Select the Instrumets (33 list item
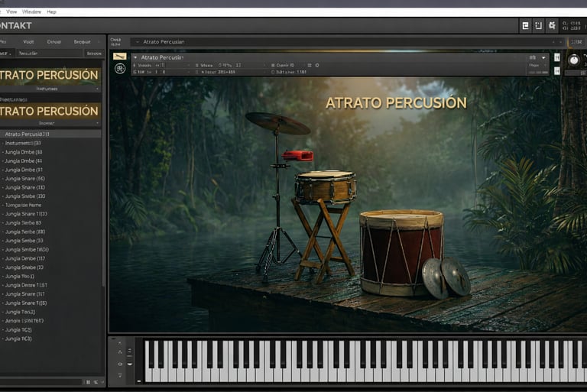 [x=23, y=143]
